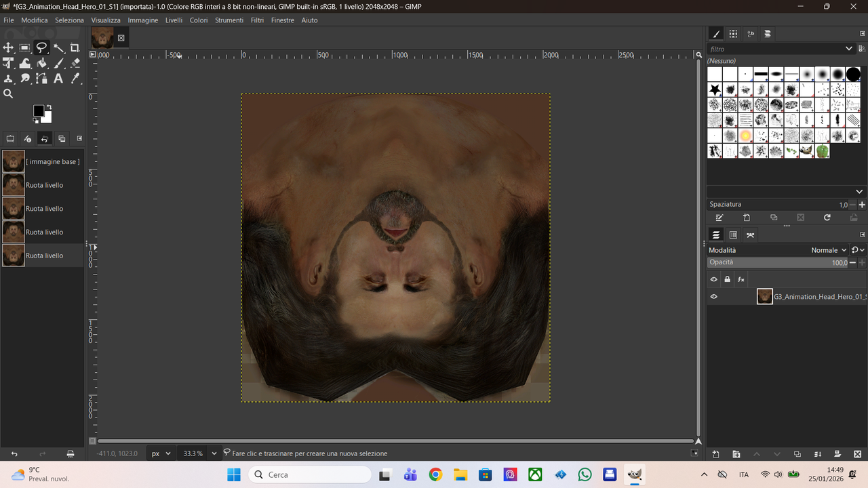Reset colors to default black and white

coord(35,121)
